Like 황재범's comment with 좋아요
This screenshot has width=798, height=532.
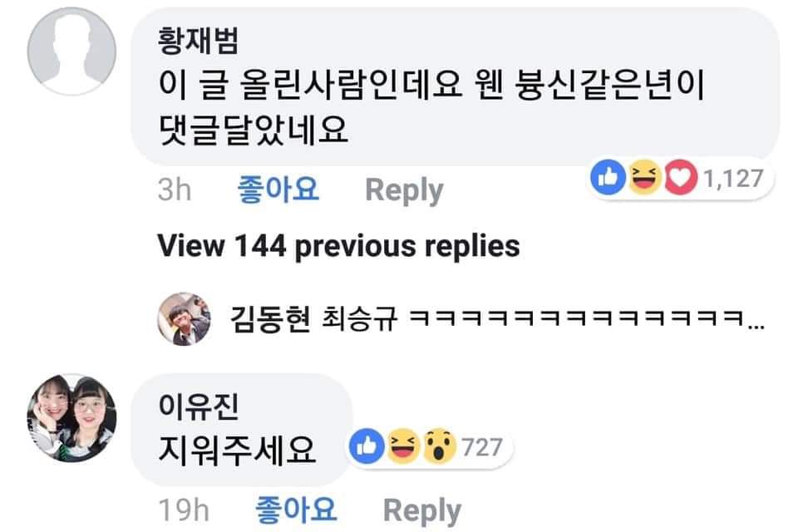[x=278, y=190]
